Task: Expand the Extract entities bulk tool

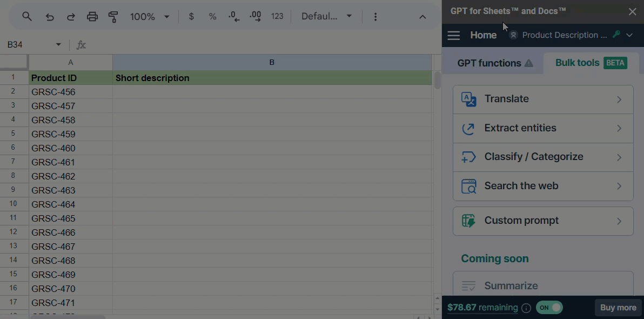Action: (x=619, y=129)
